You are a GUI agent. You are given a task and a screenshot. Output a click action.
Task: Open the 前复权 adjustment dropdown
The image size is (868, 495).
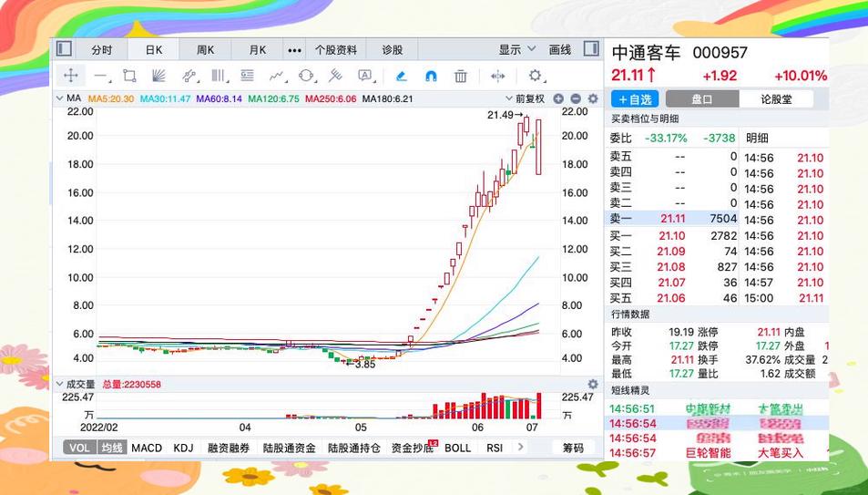528,98
